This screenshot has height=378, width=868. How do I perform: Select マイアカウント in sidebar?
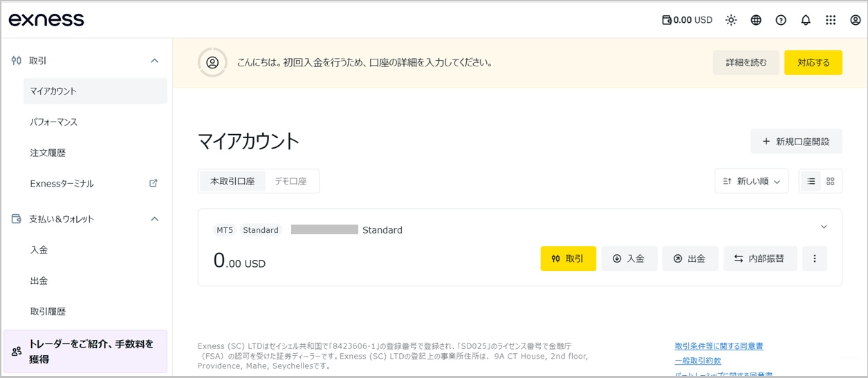[x=95, y=91]
